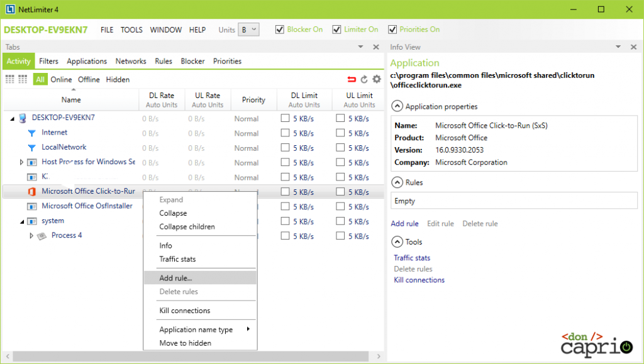This screenshot has height=364, width=644.
Task: Click the leftmost grid view icon
Action: (9, 79)
